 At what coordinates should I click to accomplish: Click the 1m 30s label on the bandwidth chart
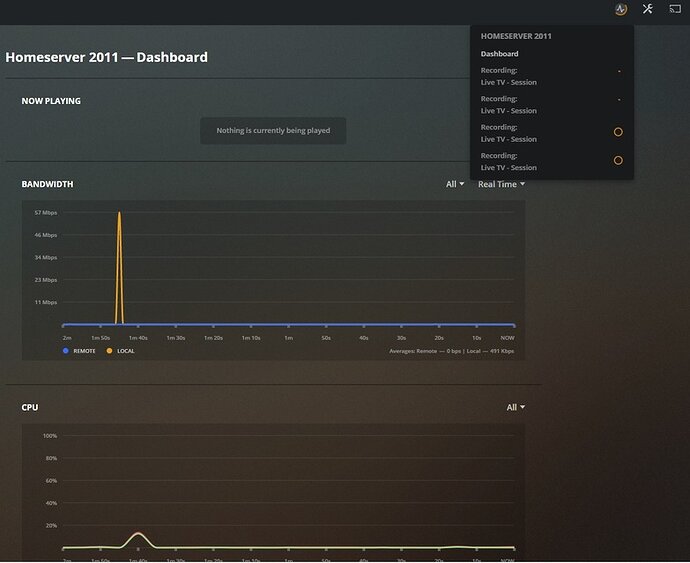click(176, 338)
